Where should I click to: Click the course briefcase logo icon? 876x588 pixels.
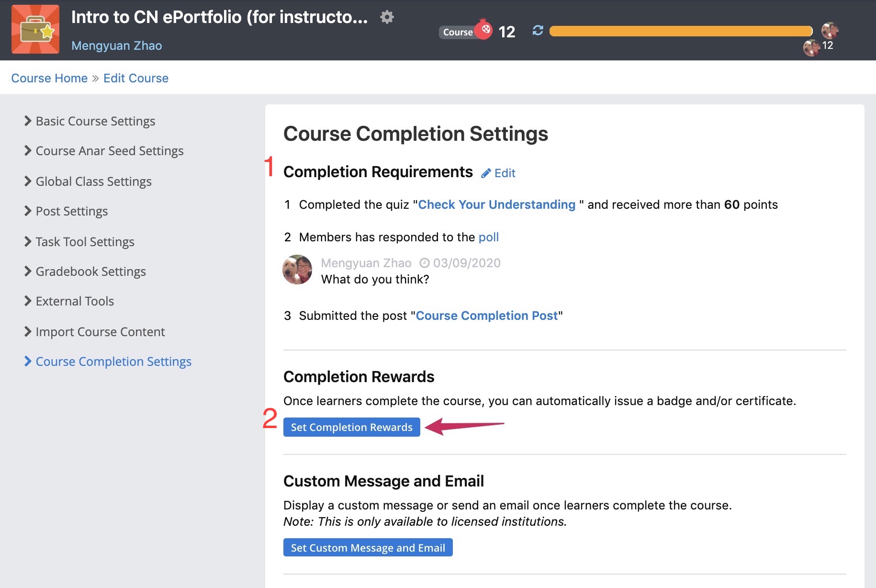tap(35, 30)
